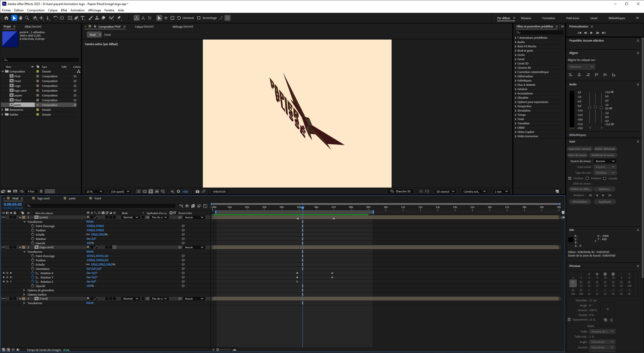644x353 pixels.
Task: Click the Fond breadcrumb in viewer
Action: 107,35
